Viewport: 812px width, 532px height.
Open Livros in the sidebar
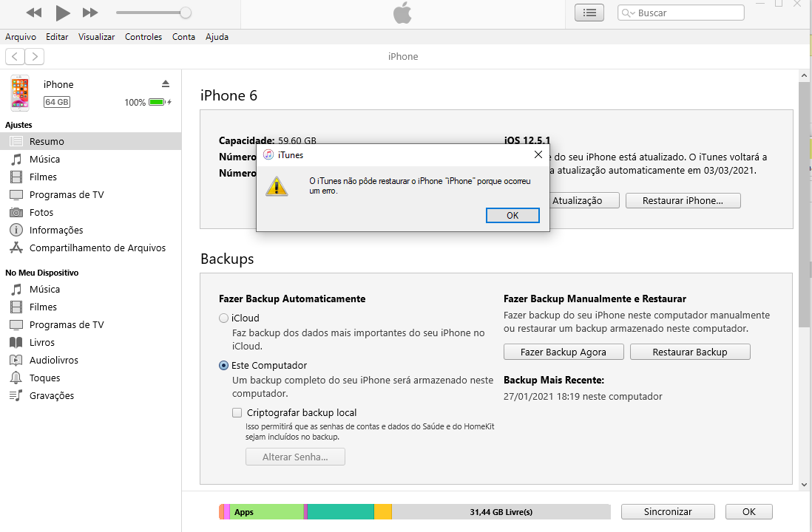91,343
